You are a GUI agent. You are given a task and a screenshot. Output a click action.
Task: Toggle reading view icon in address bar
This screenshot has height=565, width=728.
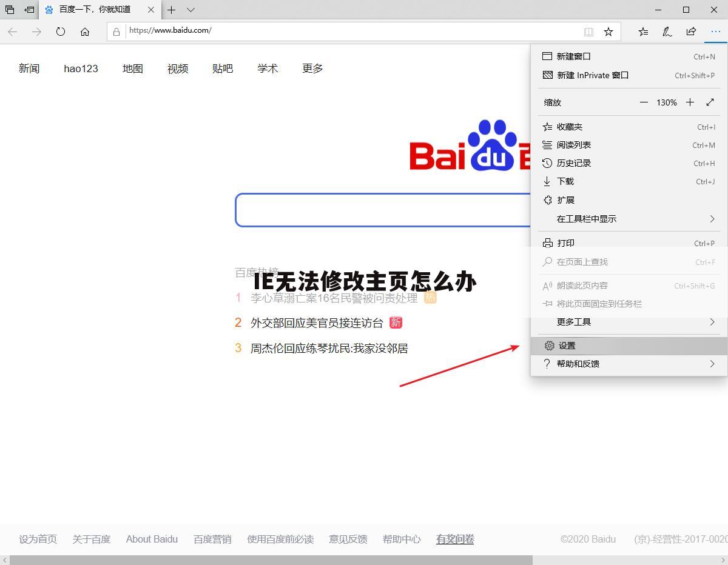point(588,32)
